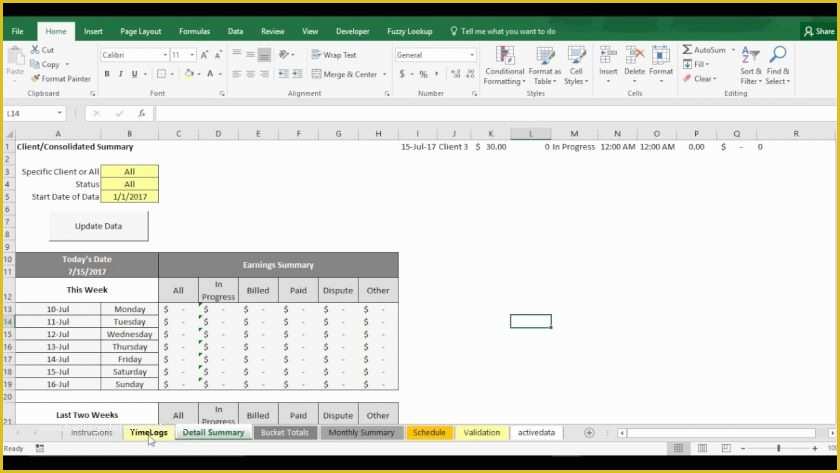Viewport: 840px width, 473px height.
Task: Open Sort & Filter
Action: click(x=751, y=65)
